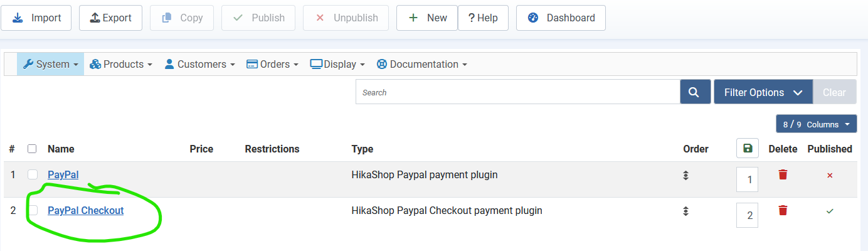Click the Publish toolbar button
Image resolution: width=868 pixels, height=251 pixels.
click(x=258, y=18)
